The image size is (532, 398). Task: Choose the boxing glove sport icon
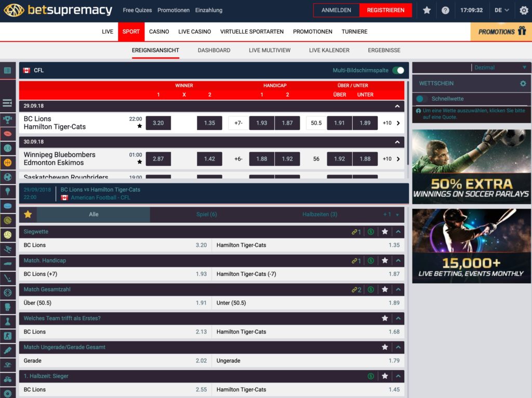click(7, 307)
